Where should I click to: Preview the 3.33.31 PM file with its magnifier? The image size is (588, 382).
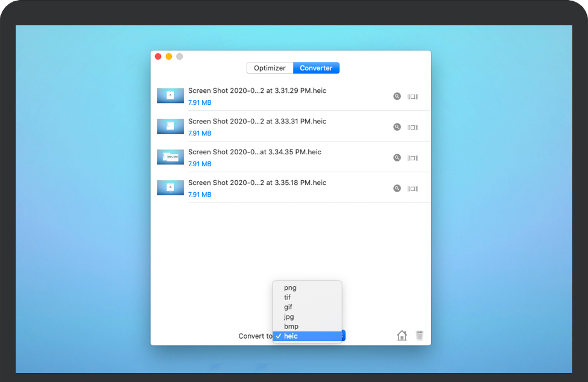(397, 127)
